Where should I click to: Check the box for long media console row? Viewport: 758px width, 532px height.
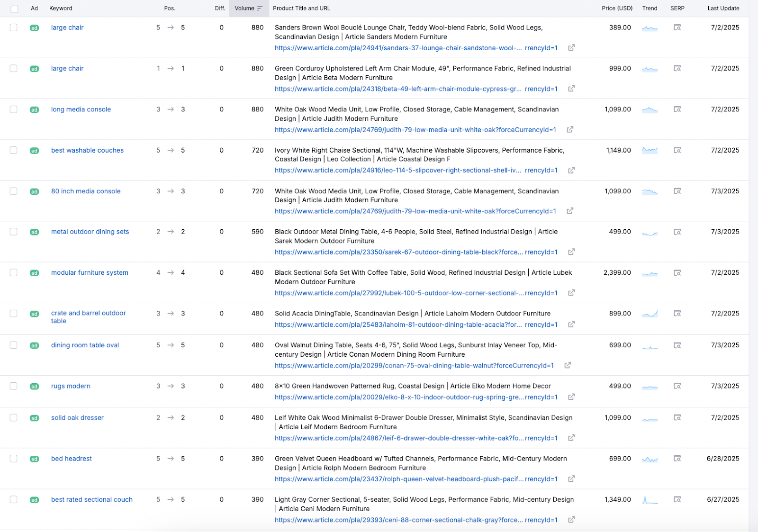tap(13, 109)
